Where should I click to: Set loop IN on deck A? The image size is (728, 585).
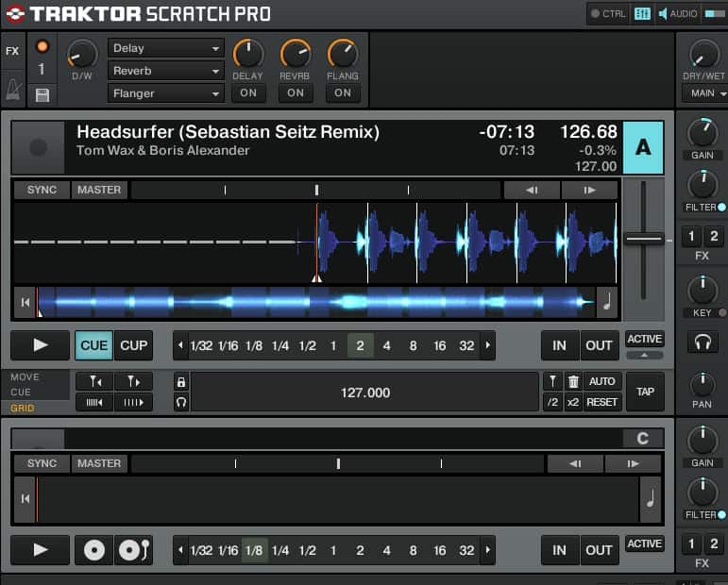(560, 345)
